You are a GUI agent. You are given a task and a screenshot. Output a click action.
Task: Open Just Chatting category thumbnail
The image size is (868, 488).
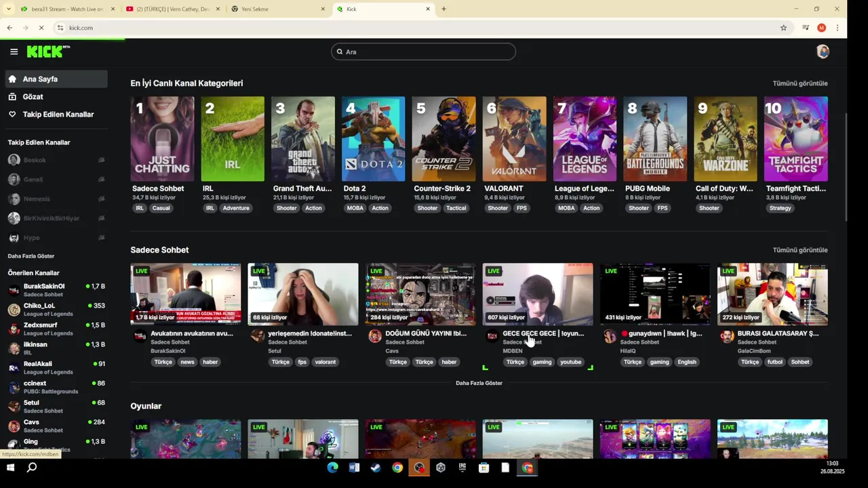[x=162, y=139]
